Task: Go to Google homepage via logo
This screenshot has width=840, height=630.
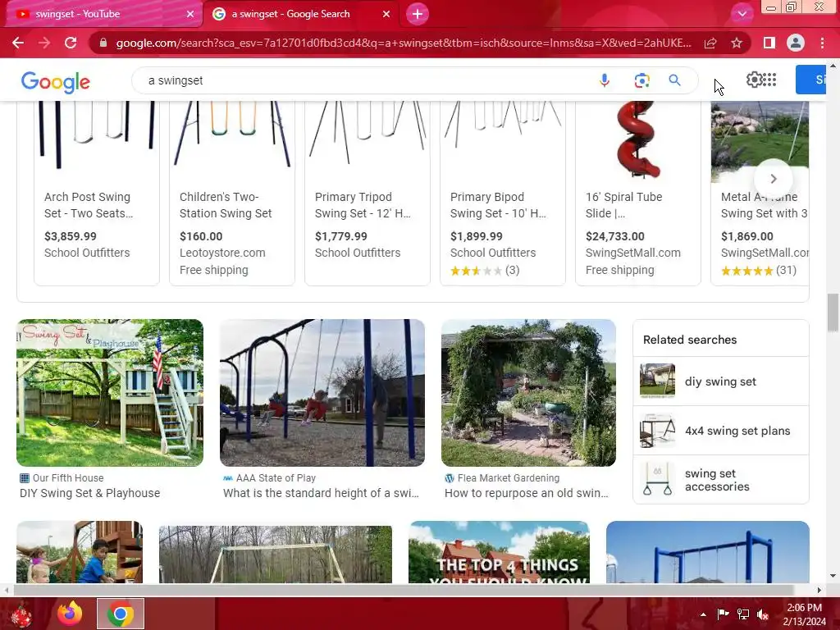Action: click(56, 82)
